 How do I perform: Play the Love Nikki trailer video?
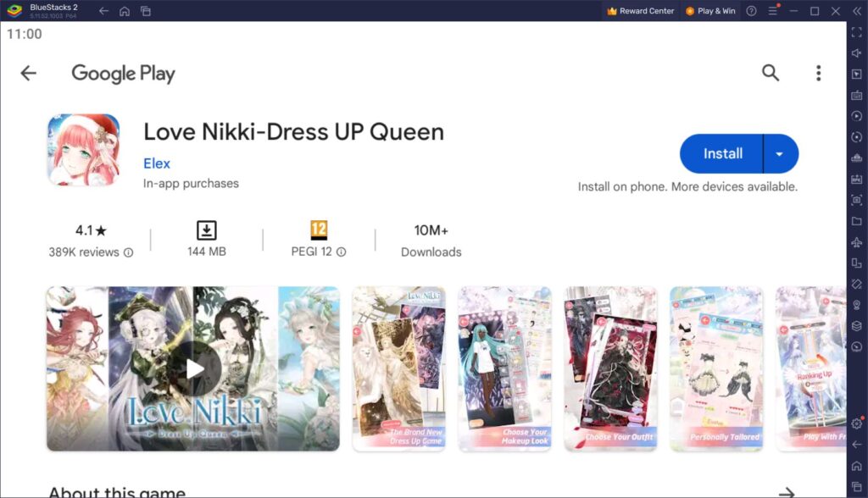192,368
